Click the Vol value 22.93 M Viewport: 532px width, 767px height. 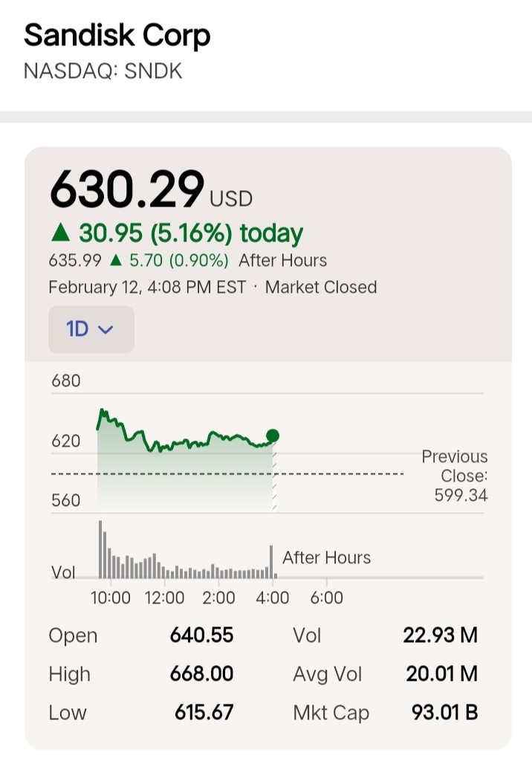click(x=440, y=635)
